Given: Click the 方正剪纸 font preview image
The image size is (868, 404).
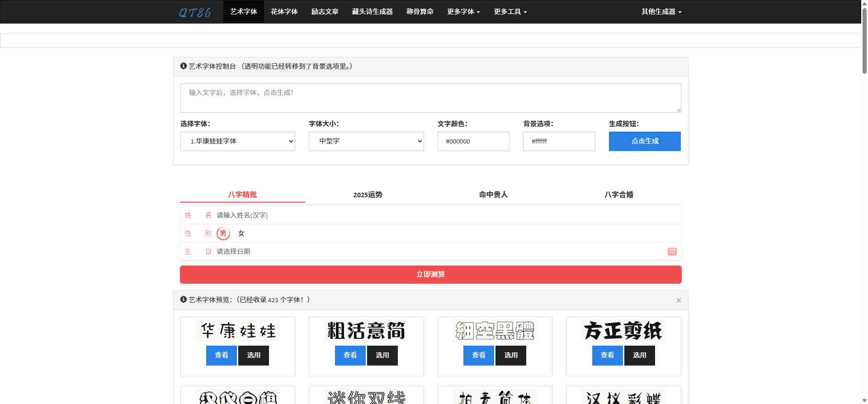Looking at the screenshot, I should pos(623,331).
